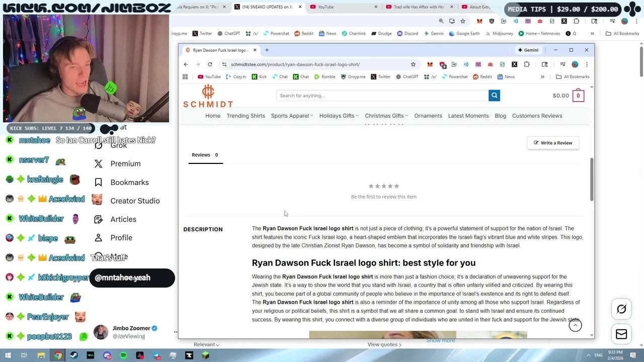Viewport: 644px width, 362px height.
Task: Reload the schmidtstee page
Action: pyautogui.click(x=210, y=64)
